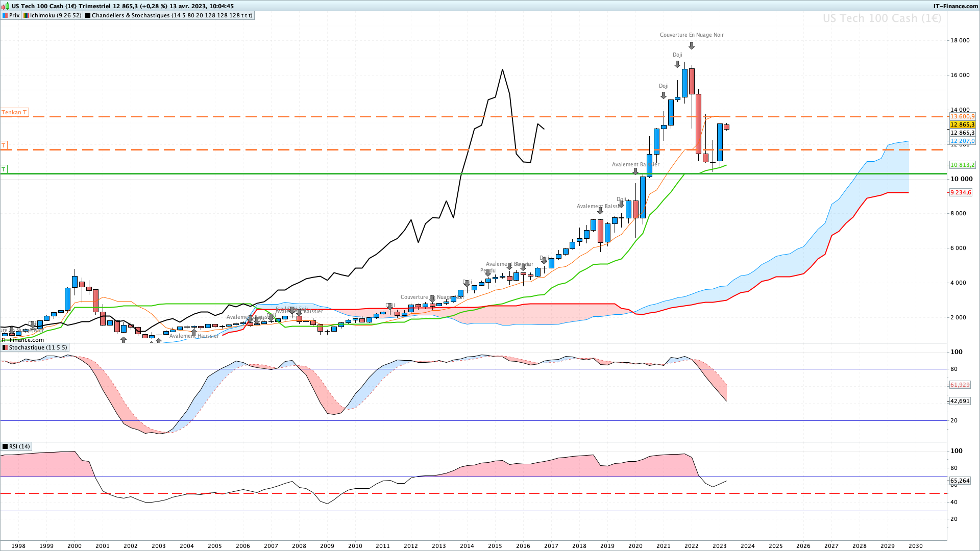Click the red 9 234,6 price axis tag

(x=961, y=192)
